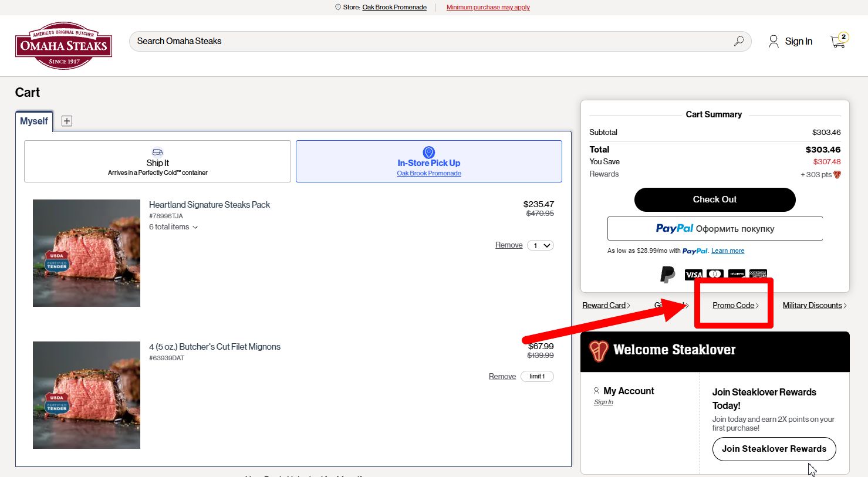Open the Heartland Signature Steaks thumbnail

point(86,253)
